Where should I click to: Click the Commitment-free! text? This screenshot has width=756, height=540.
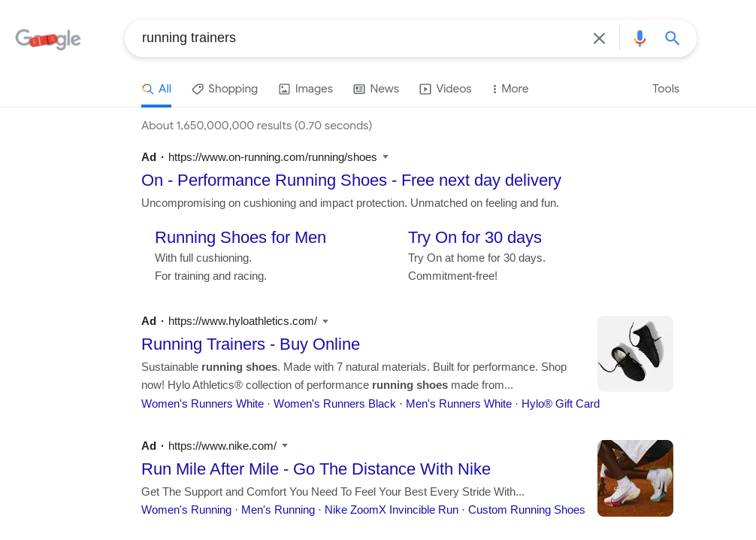(452, 276)
